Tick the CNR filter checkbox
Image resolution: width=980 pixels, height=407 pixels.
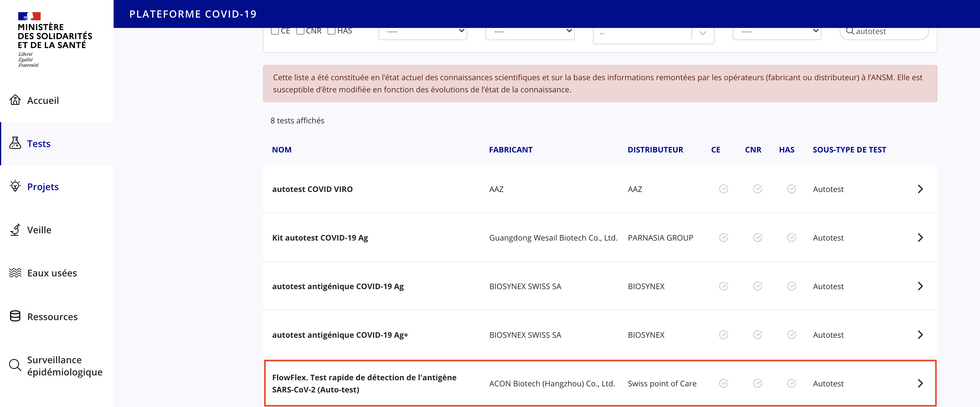click(x=300, y=31)
